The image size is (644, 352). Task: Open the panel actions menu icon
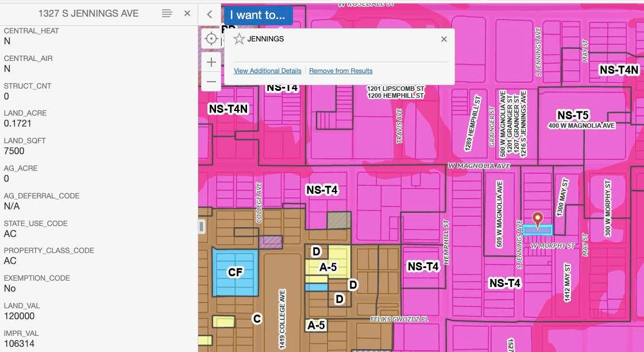pyautogui.click(x=167, y=13)
